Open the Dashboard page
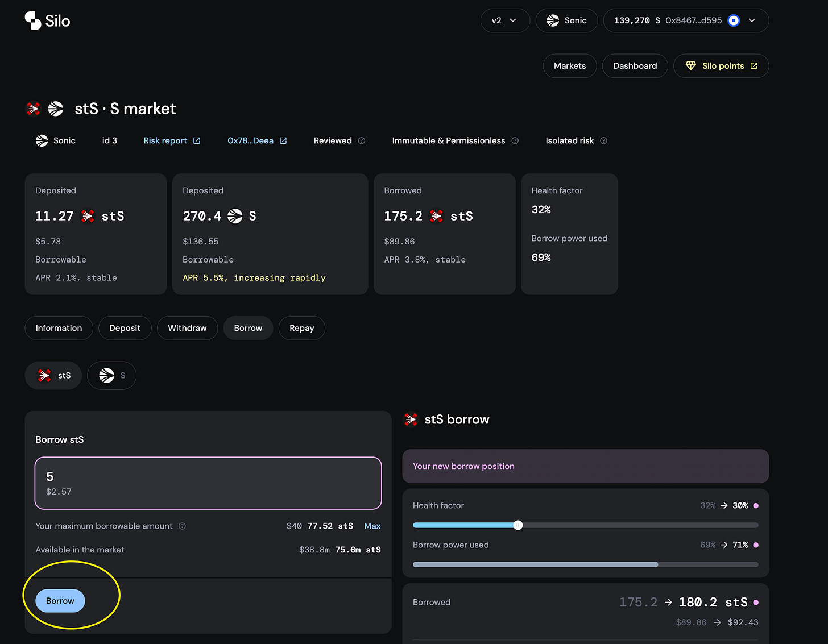Screen dimensions: 828x644 (635, 66)
